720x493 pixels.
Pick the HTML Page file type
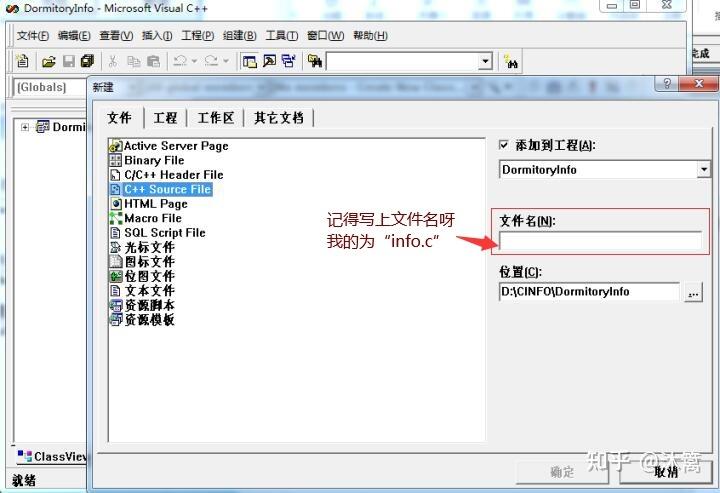pyautogui.click(x=155, y=204)
